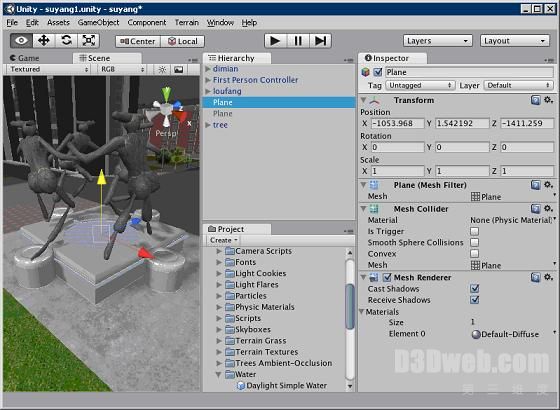Select the Skyboxes folder icon
The height and width of the screenshot is (410, 560).
tap(230, 330)
